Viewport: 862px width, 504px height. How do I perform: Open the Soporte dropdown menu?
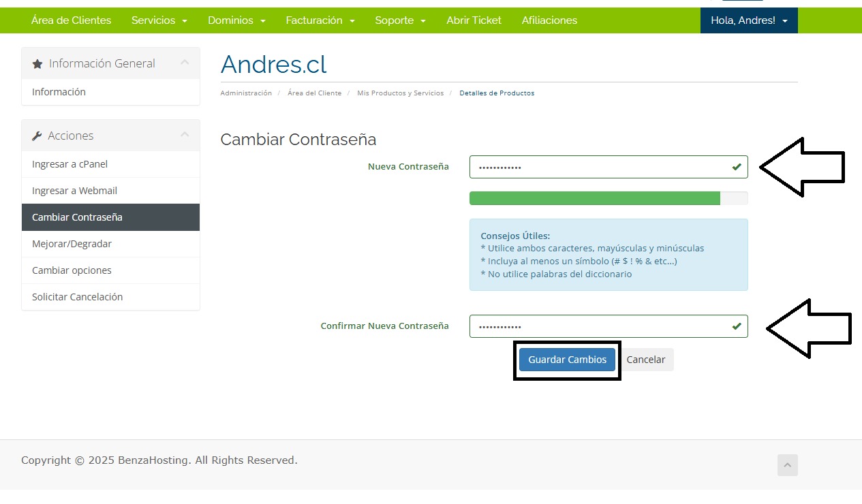pos(400,20)
